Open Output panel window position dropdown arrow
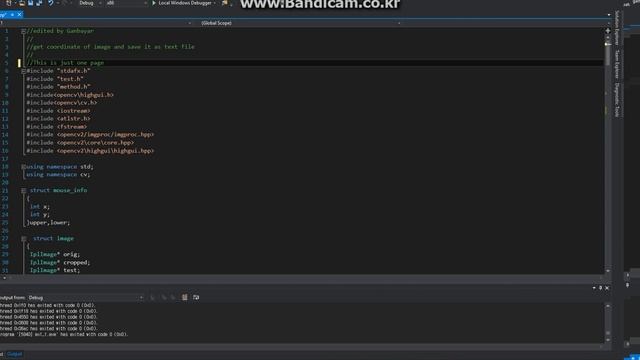 [x=594, y=288]
